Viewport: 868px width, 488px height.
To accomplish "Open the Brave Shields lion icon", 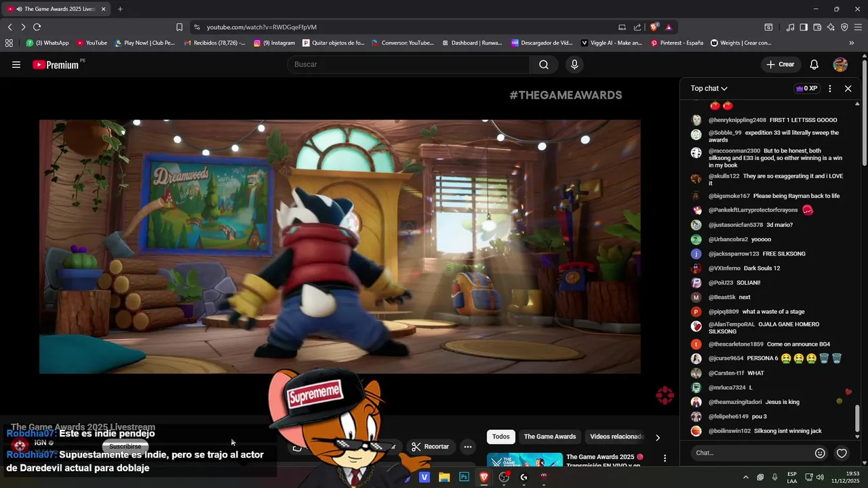I will tap(654, 27).
